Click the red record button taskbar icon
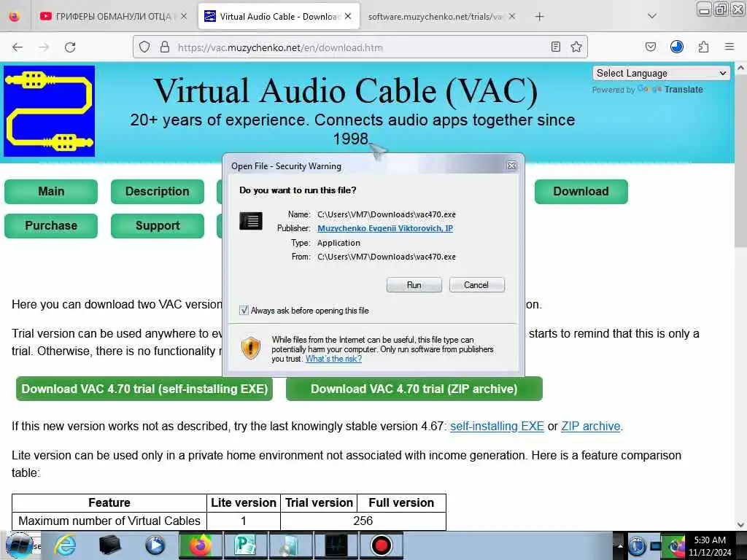Viewport: 747px width, 560px height. (381, 545)
